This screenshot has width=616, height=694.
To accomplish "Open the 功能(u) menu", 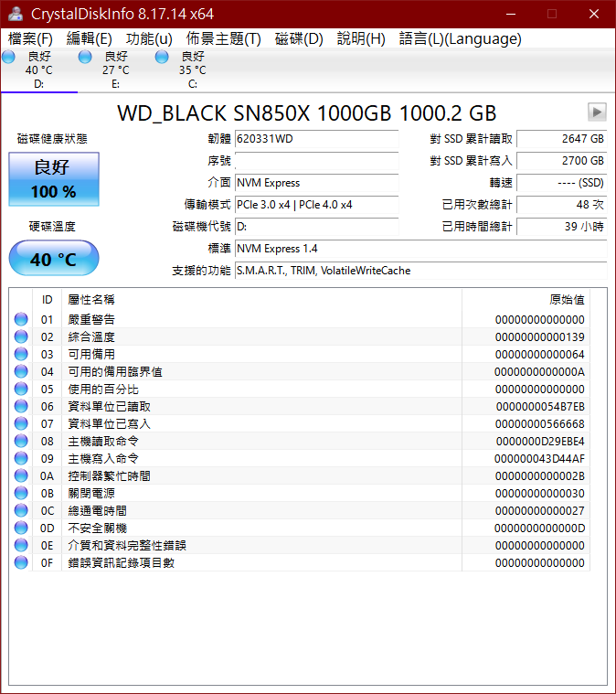I will point(149,39).
